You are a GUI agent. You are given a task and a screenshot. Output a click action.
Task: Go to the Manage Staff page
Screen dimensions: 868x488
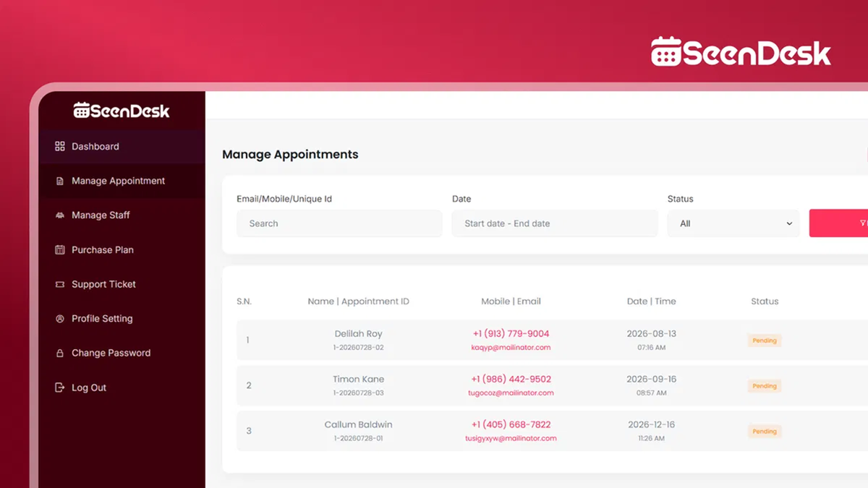click(122, 215)
